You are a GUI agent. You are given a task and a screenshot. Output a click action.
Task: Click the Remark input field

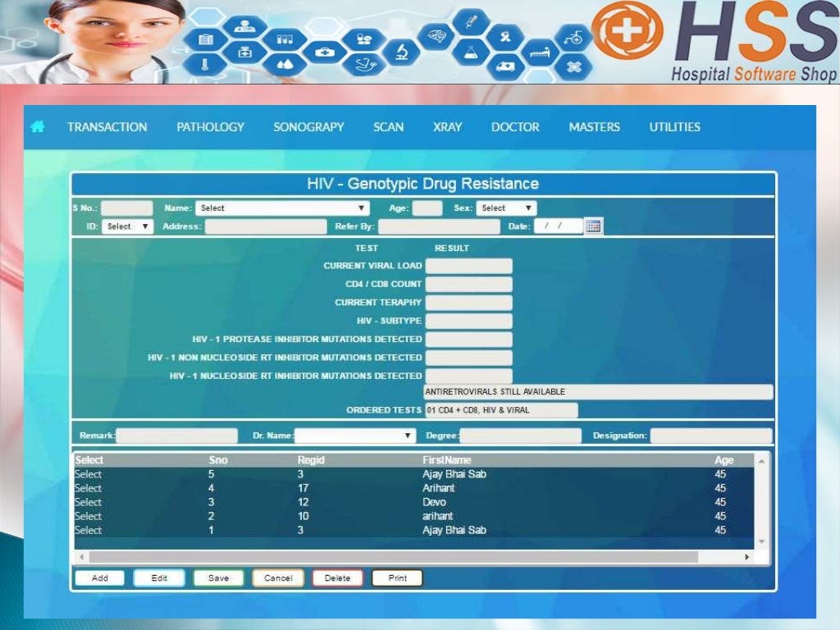pos(177,436)
